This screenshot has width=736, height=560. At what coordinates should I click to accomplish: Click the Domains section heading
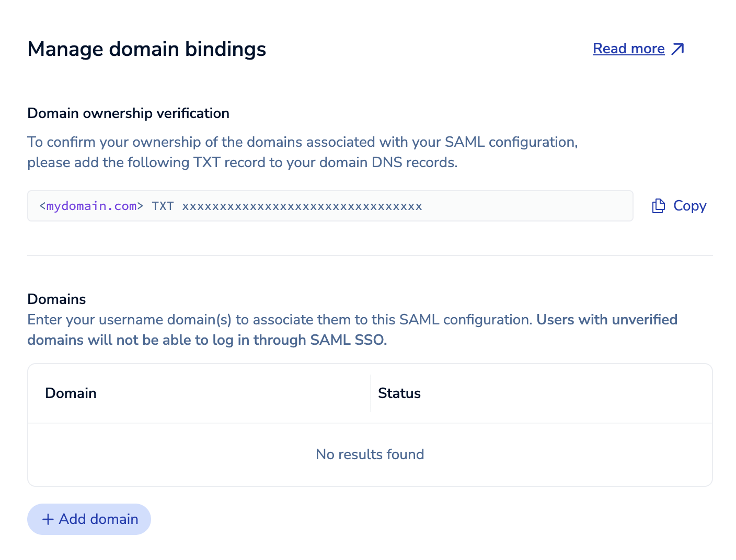tap(56, 299)
